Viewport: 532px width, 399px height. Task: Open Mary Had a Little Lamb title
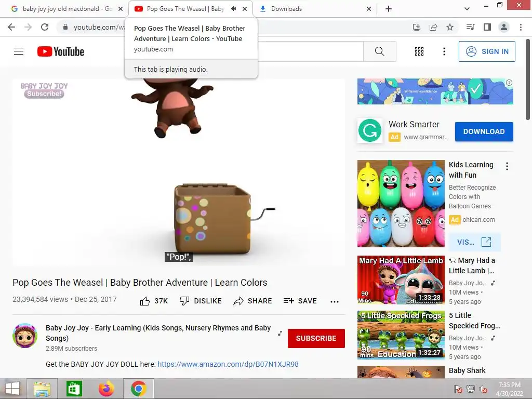tap(472, 265)
